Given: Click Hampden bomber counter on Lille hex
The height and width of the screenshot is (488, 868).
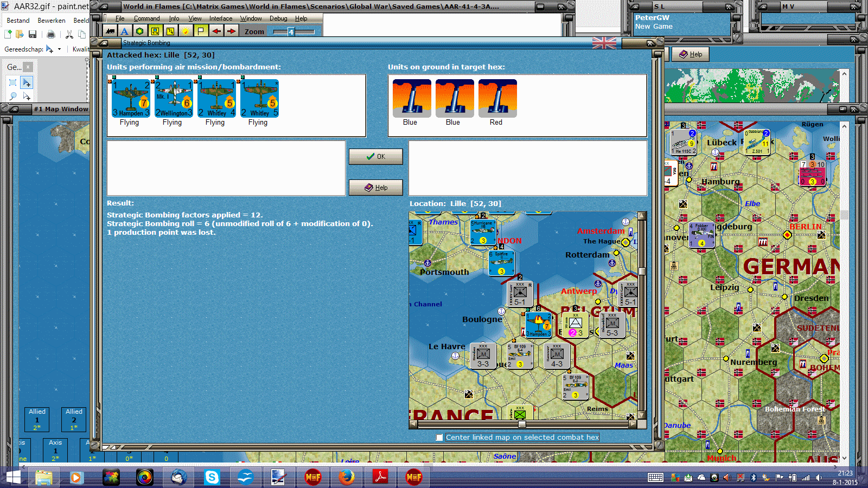Looking at the screenshot, I should pos(538,325).
